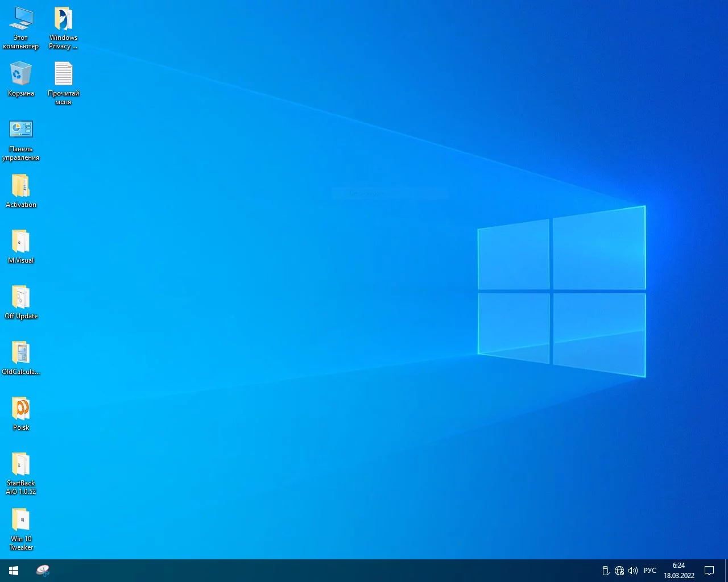Click the Show desktop strip at taskbar edge
Screen dimensions: 728x582
click(726, 571)
